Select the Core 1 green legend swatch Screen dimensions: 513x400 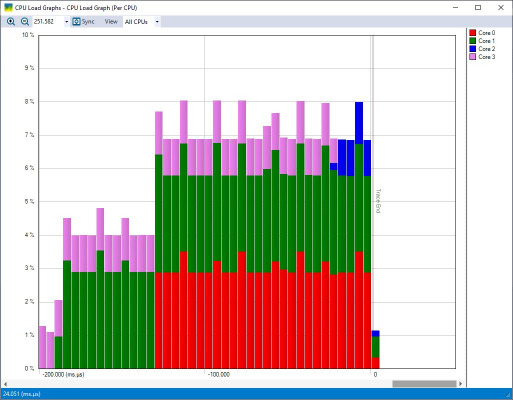coord(473,41)
